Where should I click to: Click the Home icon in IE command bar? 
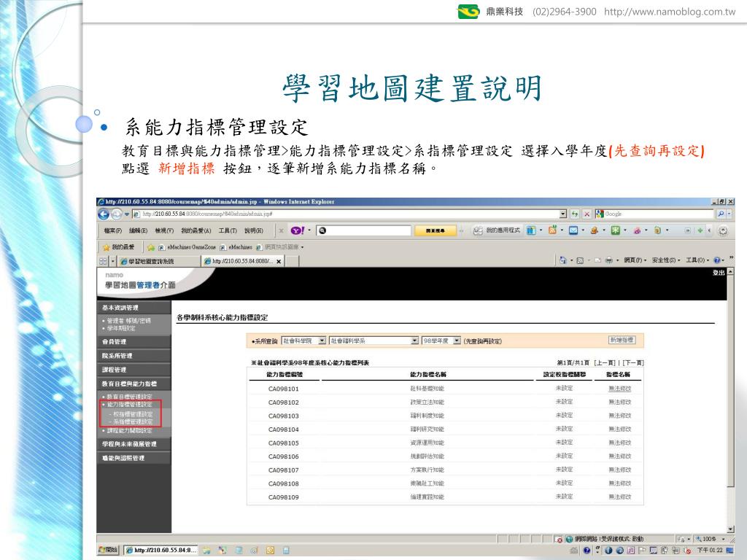(562, 260)
